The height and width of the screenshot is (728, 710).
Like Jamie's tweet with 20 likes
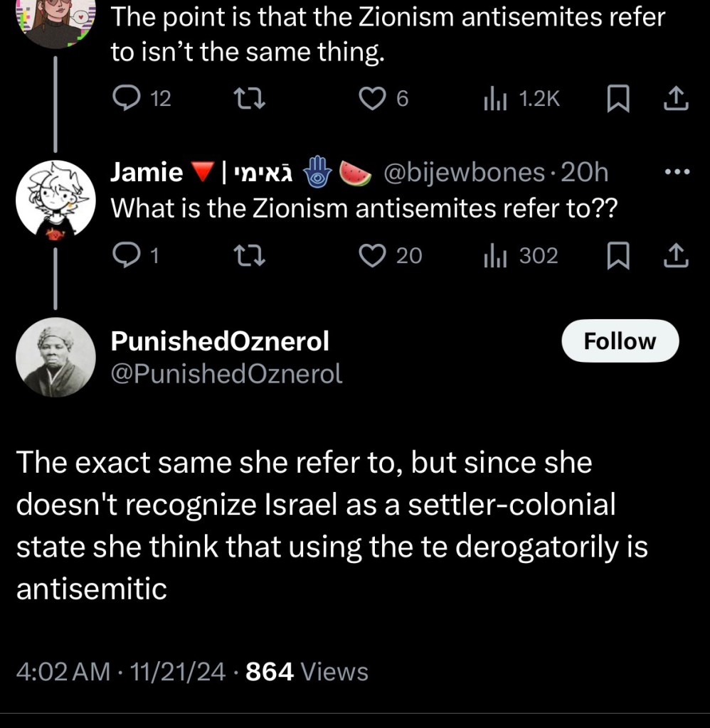(x=370, y=256)
